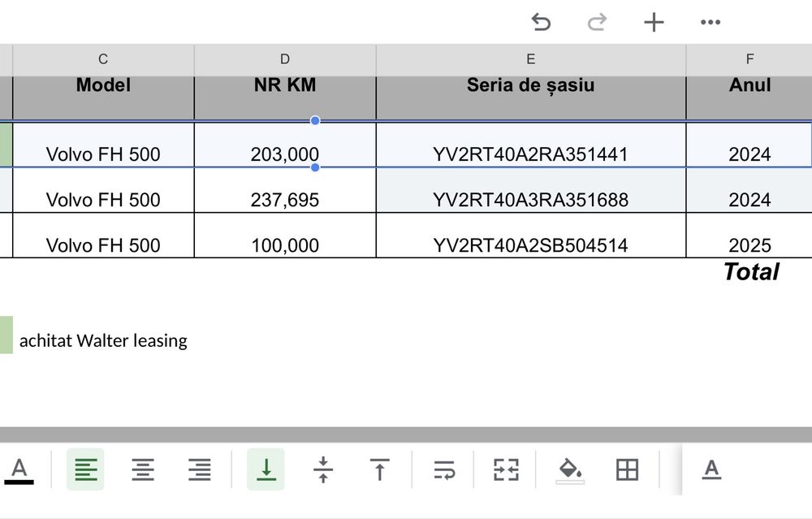
Task: Toggle text wrapping
Action: click(444, 469)
